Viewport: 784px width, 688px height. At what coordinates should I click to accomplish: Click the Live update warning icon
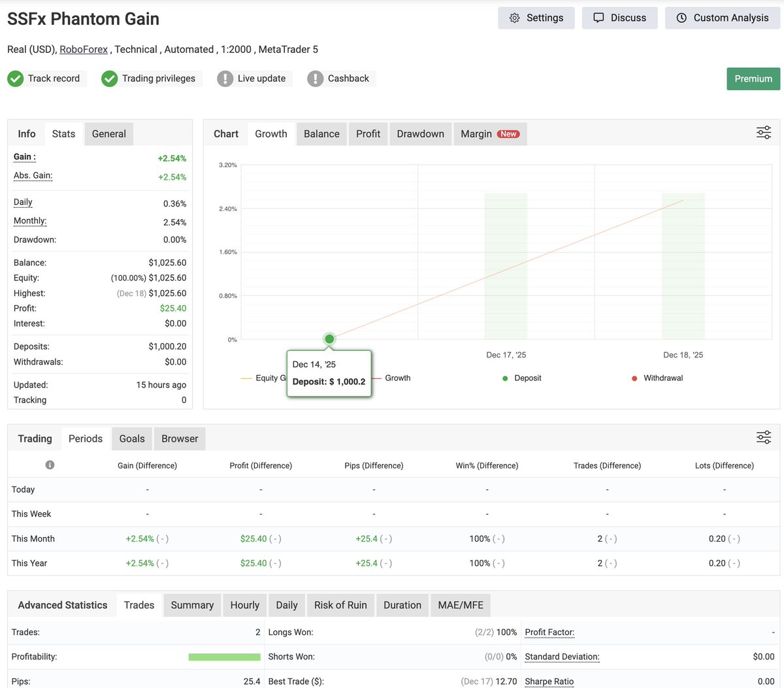pyautogui.click(x=225, y=79)
